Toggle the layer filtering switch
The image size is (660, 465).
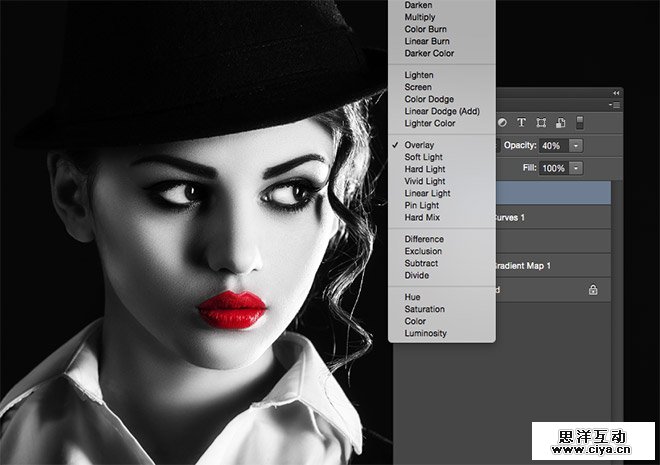click(579, 123)
